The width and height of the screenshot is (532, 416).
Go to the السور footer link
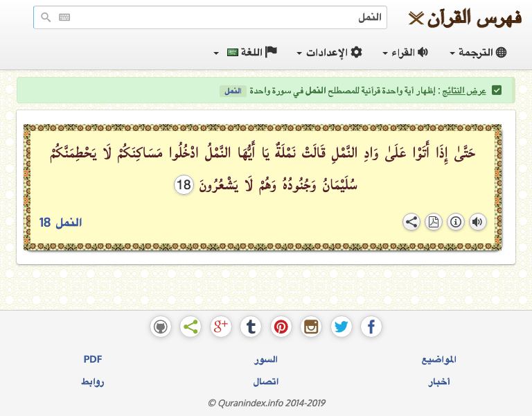coord(266,360)
